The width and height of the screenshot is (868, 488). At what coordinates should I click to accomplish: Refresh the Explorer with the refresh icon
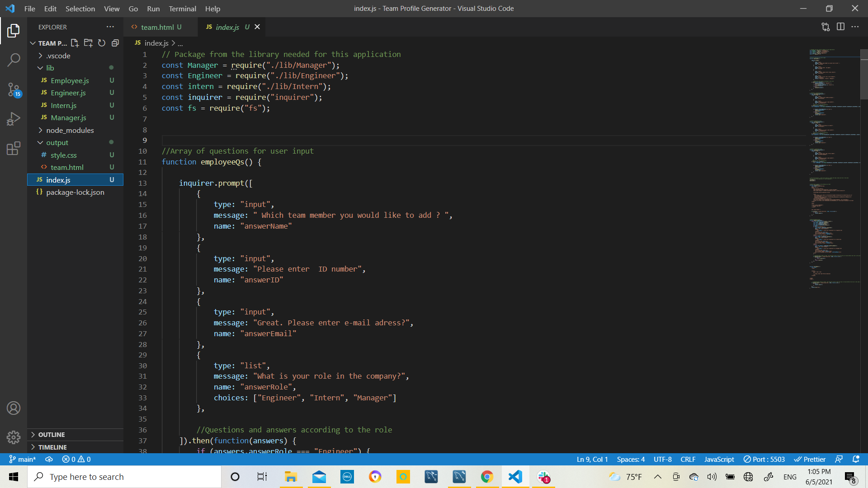101,43
